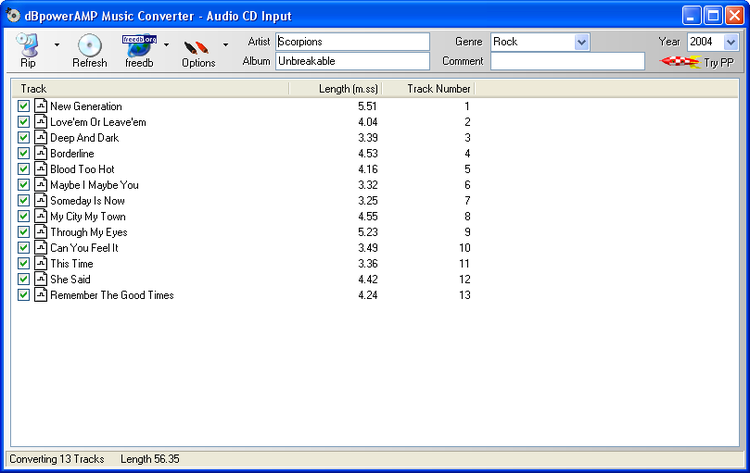The height and width of the screenshot is (473, 750).
Task: Click the Album field containing Unbreakable
Action: (x=353, y=61)
